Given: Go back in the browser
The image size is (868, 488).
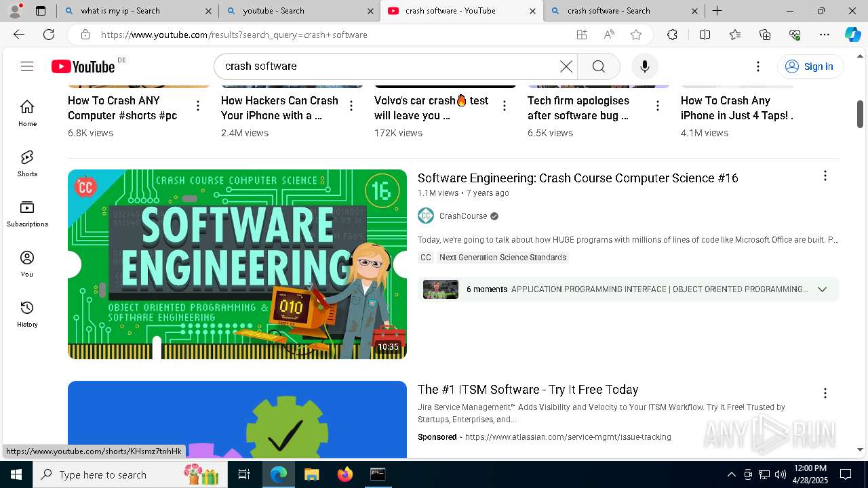Looking at the screenshot, I should (x=19, y=35).
